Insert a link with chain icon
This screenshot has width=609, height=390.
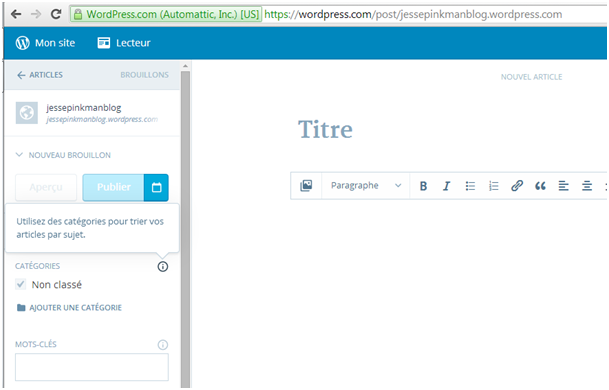[x=517, y=186]
